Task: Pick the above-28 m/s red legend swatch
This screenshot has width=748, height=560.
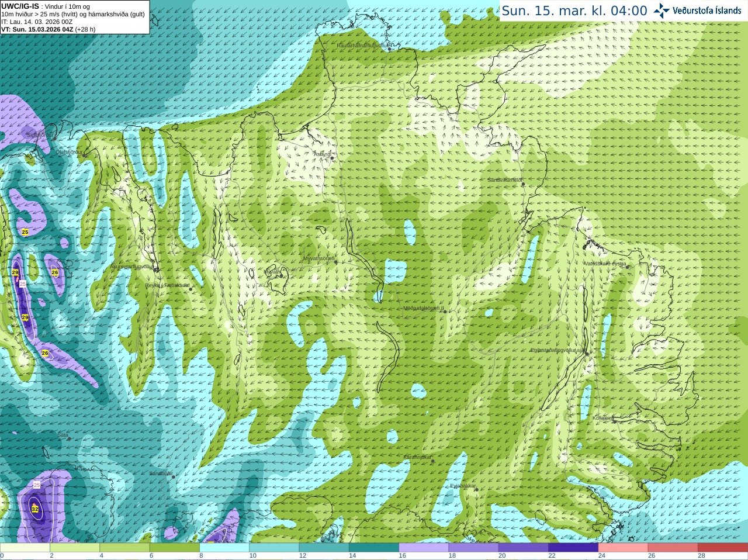Action: click(x=723, y=548)
